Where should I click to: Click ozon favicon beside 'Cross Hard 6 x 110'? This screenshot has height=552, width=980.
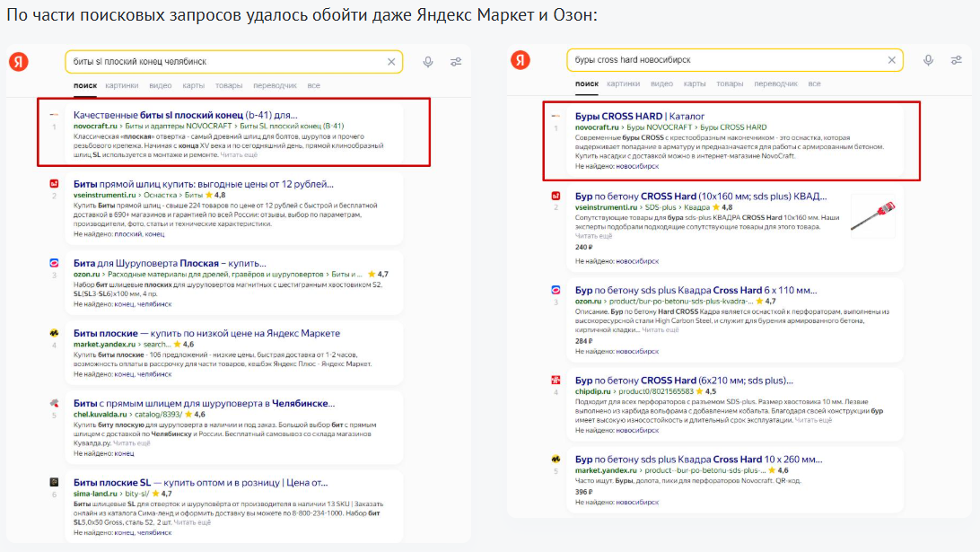(556, 290)
